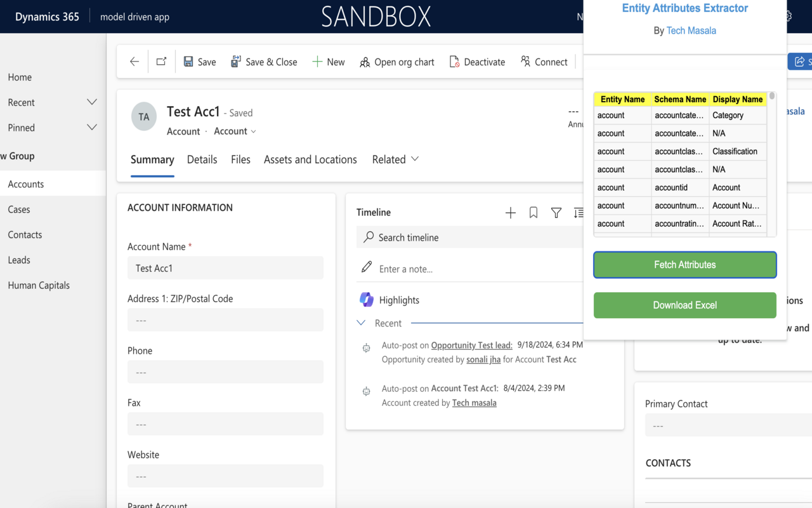Click the TA account avatar

144,117
